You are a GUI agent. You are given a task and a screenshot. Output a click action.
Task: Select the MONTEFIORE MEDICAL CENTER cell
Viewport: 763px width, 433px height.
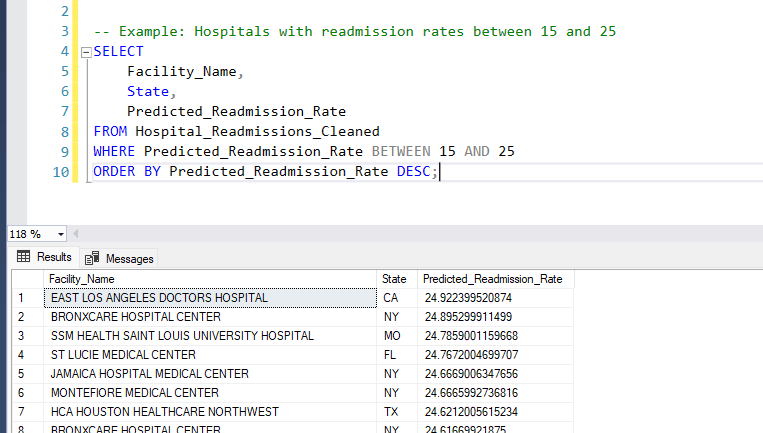210,393
